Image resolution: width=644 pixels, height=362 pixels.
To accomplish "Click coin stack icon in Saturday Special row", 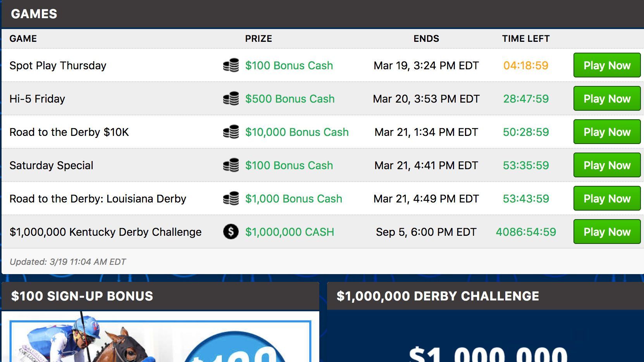I will pos(231,165).
